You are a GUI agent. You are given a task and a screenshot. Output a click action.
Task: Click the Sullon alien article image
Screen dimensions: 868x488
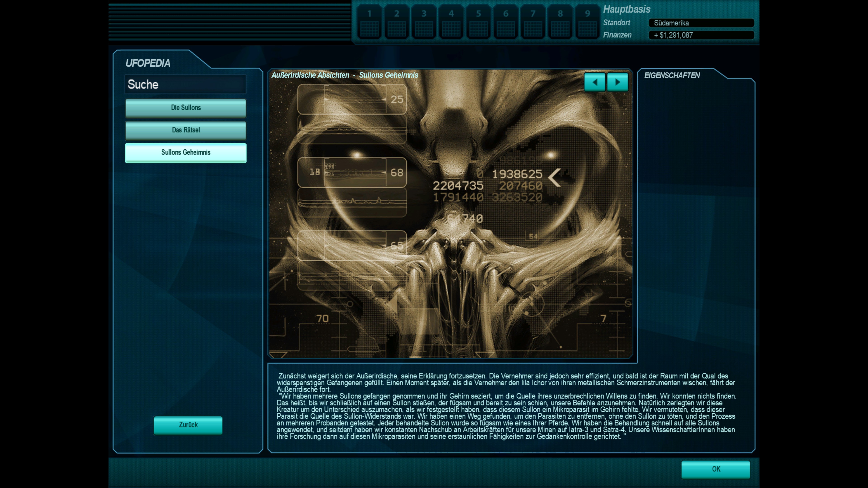point(450,216)
